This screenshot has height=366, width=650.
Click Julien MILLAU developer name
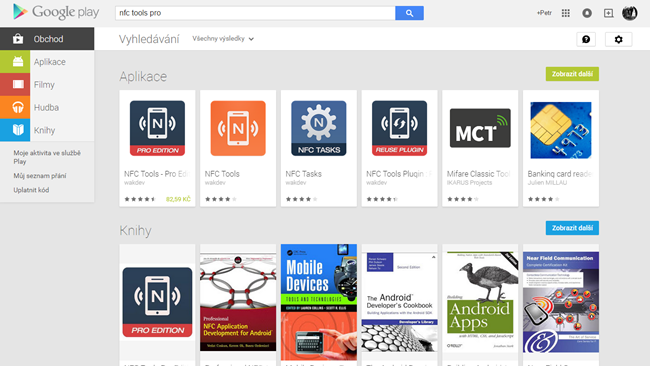point(547,182)
